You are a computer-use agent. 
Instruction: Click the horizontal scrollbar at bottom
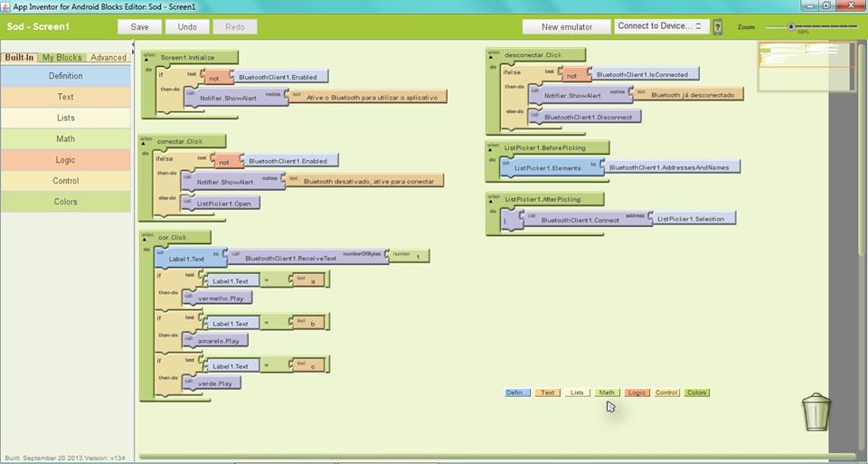[495, 456]
